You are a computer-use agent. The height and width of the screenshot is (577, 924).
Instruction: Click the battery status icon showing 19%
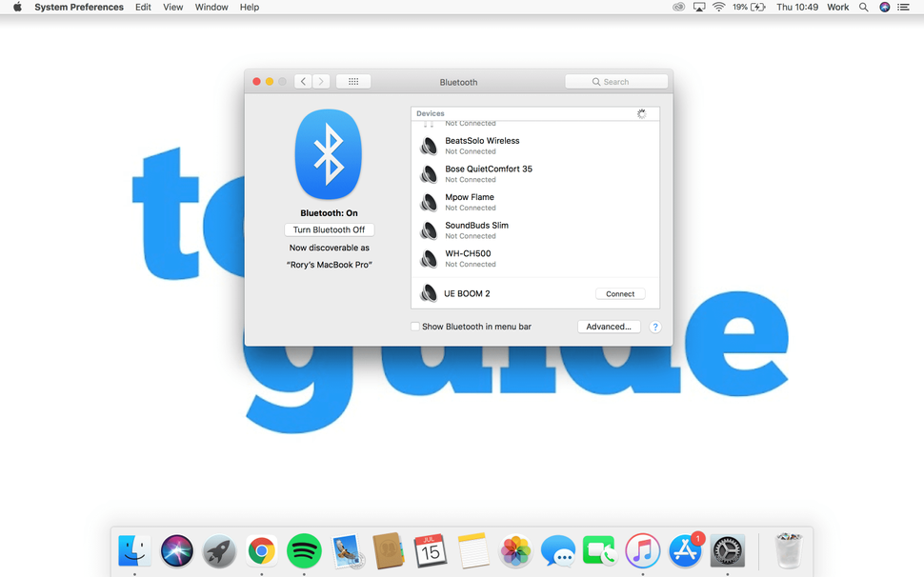tap(752, 7)
